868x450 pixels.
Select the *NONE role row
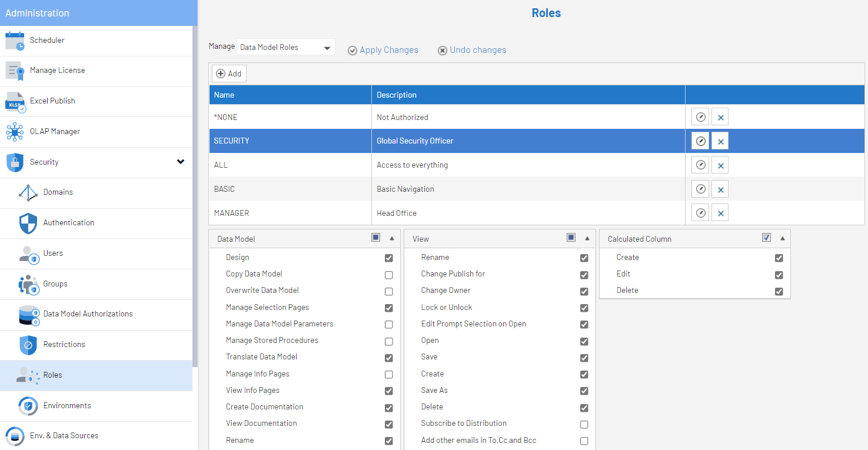pos(291,117)
